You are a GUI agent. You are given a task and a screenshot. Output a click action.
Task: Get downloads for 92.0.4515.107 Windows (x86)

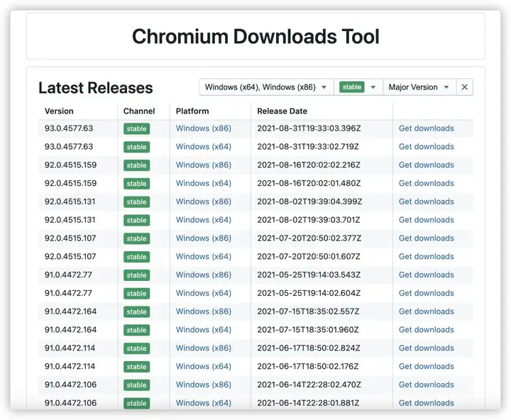tap(427, 238)
